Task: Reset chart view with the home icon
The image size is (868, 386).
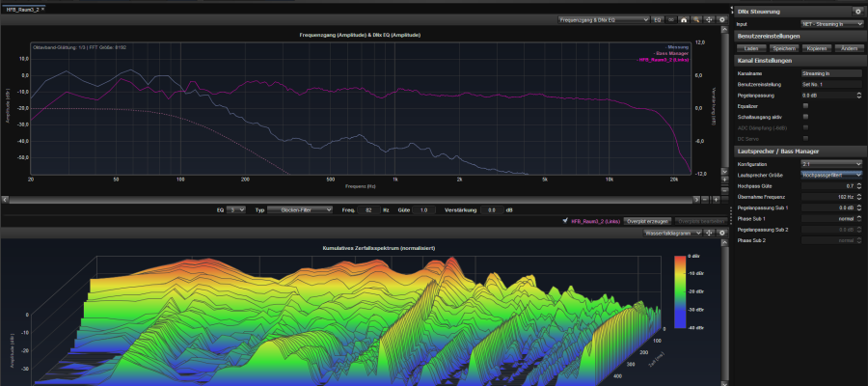Action: click(683, 19)
